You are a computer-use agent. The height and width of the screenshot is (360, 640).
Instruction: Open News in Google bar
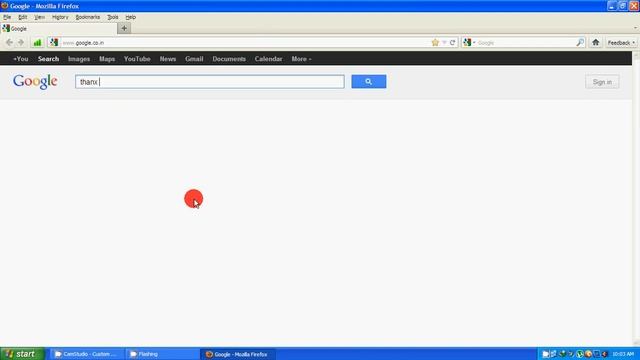coord(168,59)
